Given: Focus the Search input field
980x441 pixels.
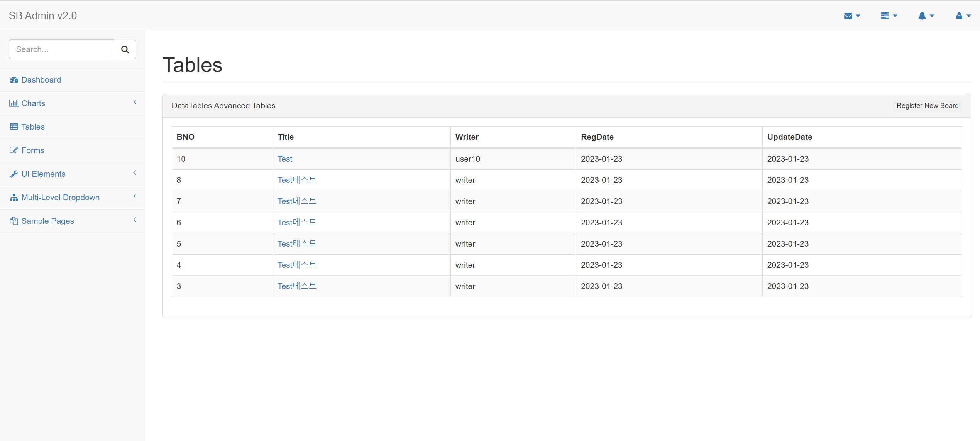Looking at the screenshot, I should pyautogui.click(x=61, y=49).
